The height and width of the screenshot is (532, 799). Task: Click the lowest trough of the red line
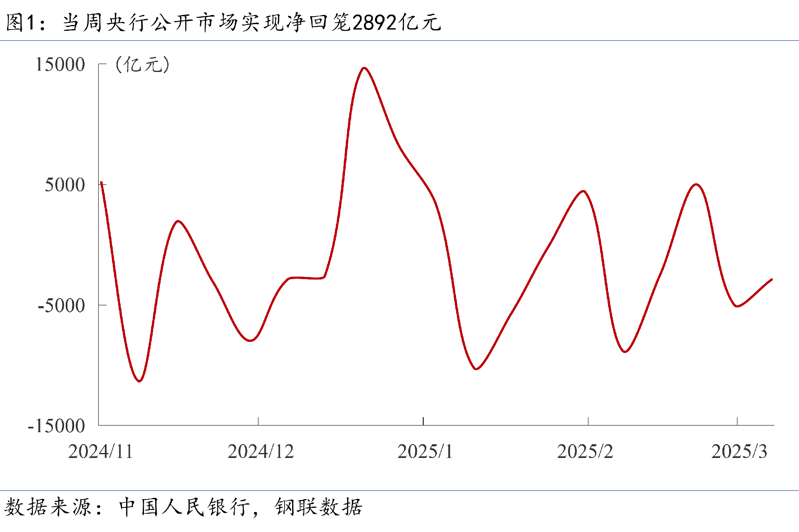tap(139, 381)
